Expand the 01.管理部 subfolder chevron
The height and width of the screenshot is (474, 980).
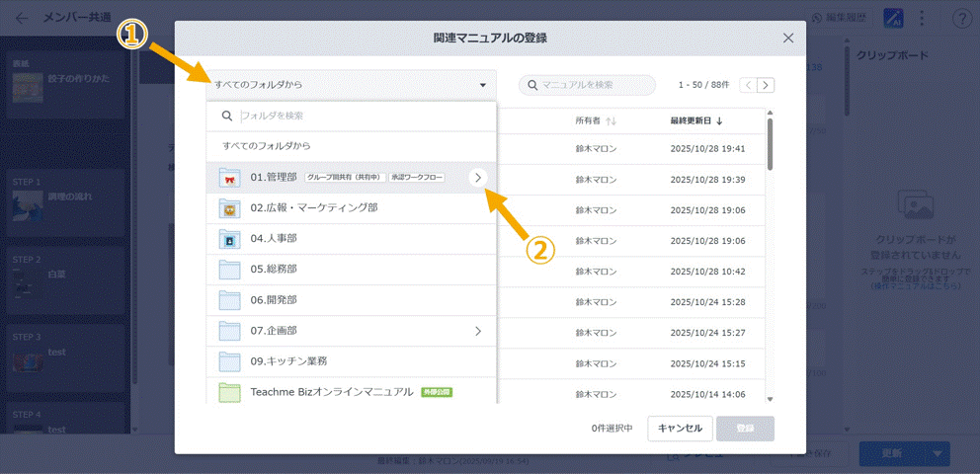[478, 178]
